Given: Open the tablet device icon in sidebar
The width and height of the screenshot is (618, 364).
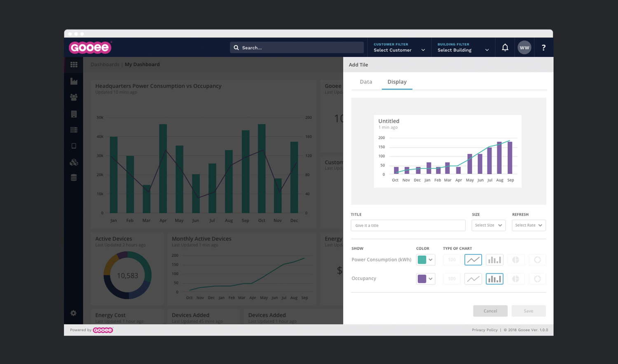Looking at the screenshot, I should click(74, 146).
